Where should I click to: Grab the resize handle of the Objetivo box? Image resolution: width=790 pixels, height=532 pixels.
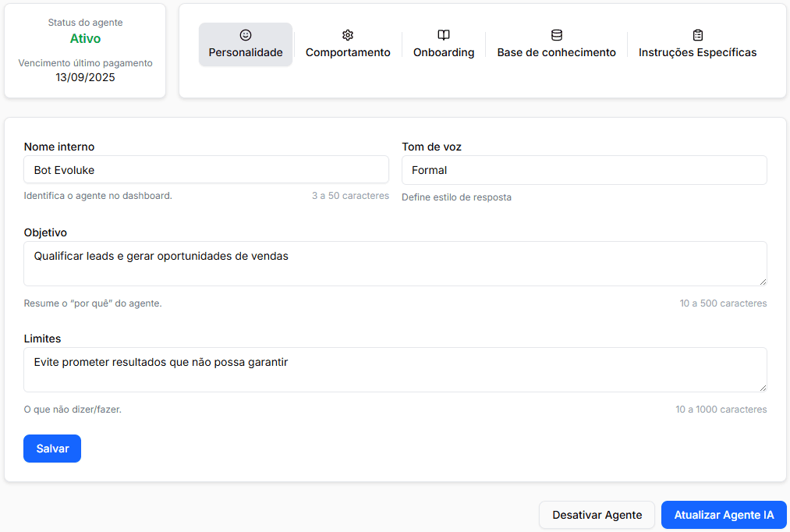pyautogui.click(x=763, y=282)
